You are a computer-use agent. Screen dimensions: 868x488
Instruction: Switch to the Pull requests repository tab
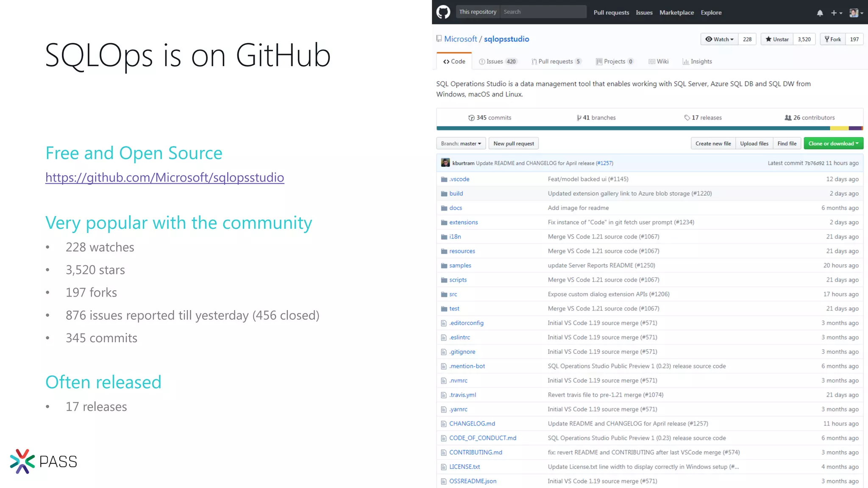pos(556,61)
